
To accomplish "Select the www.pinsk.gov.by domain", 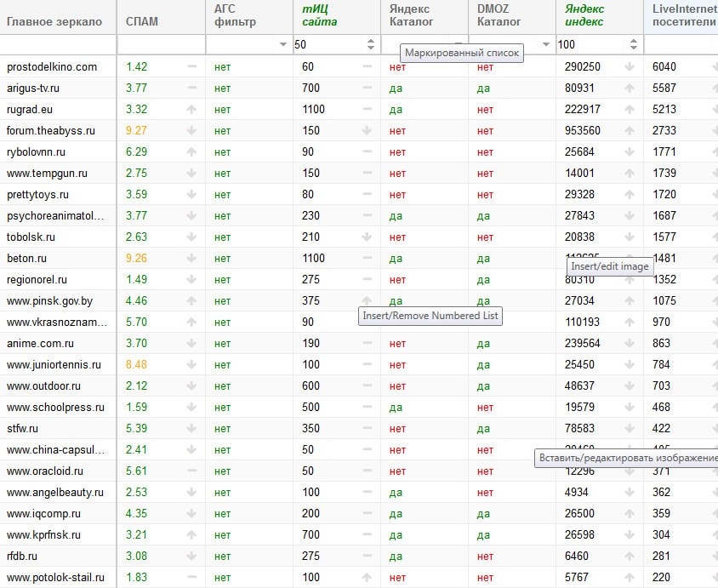I will pyautogui.click(x=49, y=301).
